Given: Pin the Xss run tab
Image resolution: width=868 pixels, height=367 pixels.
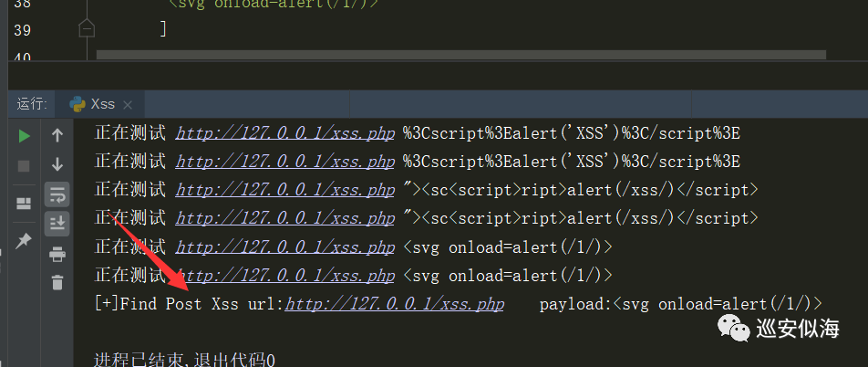Looking at the screenshot, I should tap(24, 241).
